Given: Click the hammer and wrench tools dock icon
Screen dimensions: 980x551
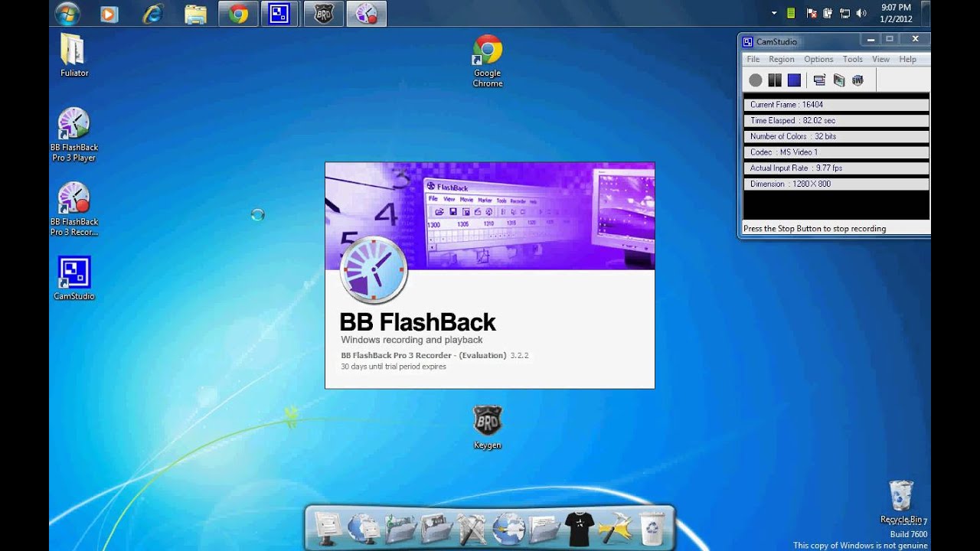Looking at the screenshot, I should [472, 528].
